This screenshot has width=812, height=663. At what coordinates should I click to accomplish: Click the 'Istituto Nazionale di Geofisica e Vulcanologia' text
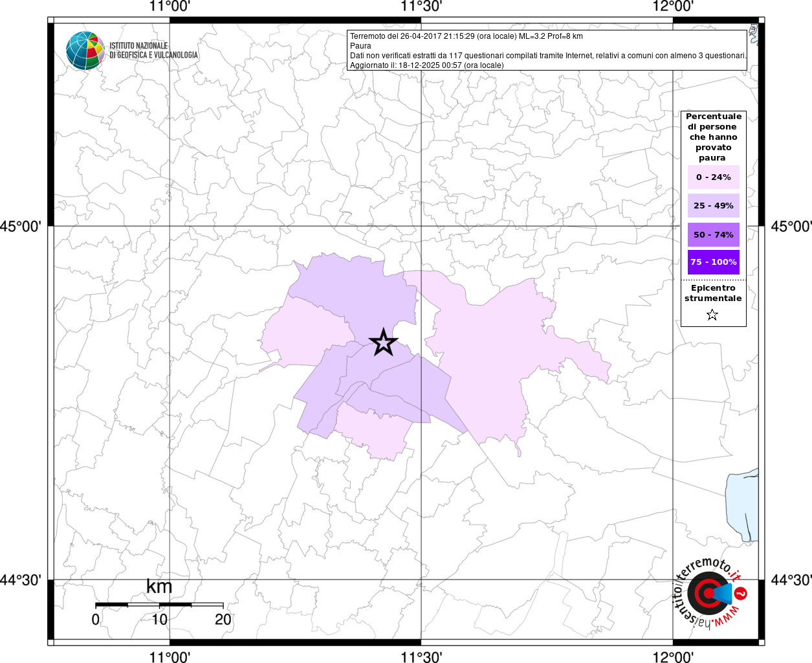[154, 51]
